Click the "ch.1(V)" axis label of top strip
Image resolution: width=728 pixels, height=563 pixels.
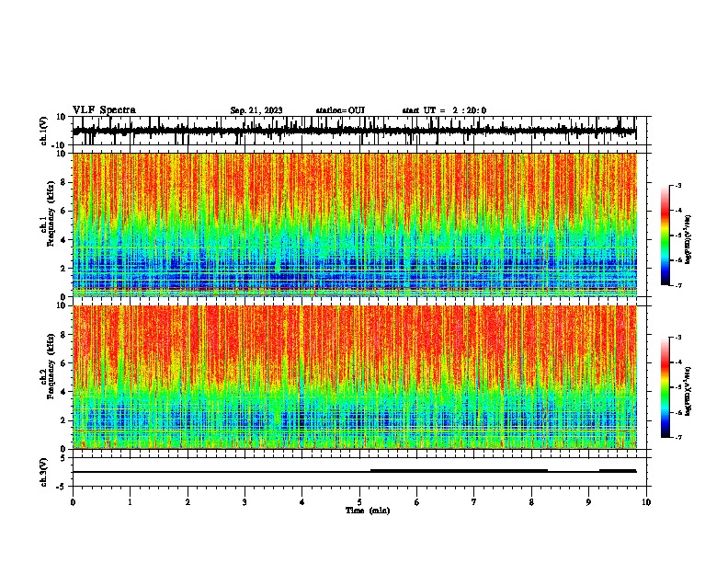pos(44,131)
